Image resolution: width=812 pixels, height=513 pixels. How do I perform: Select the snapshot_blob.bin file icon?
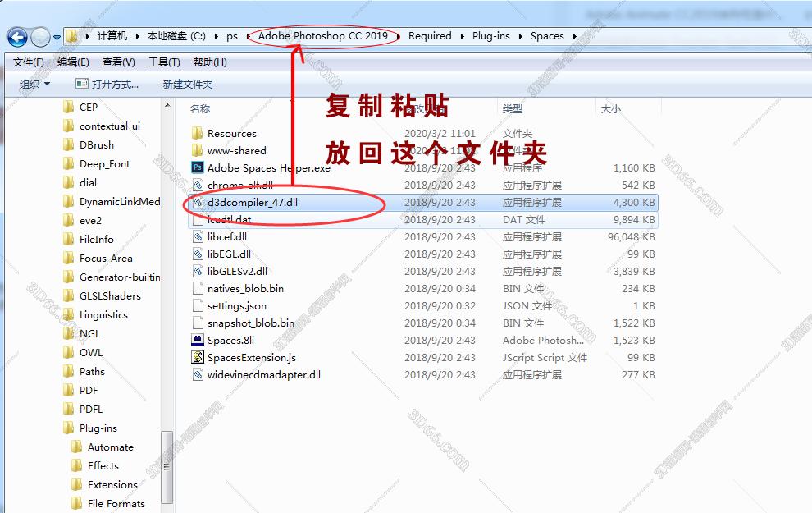pos(198,323)
